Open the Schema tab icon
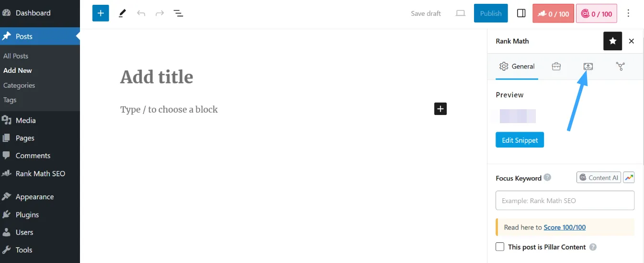Screen dimensions: 644x263 (588, 67)
